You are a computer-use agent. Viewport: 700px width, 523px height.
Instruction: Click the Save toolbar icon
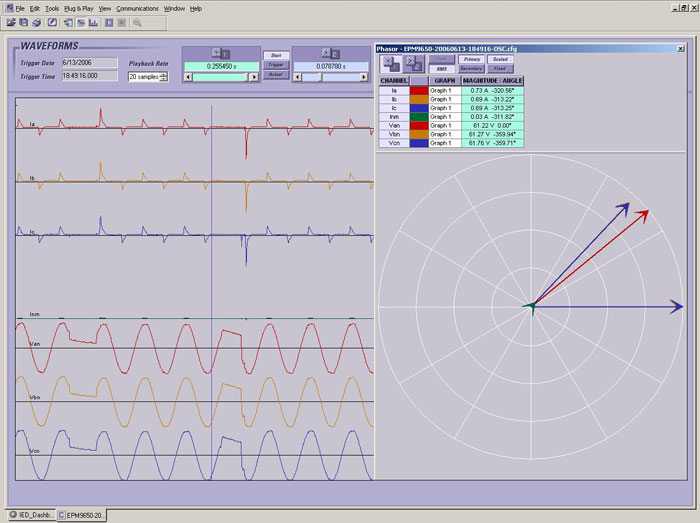pyautogui.click(x=24, y=22)
